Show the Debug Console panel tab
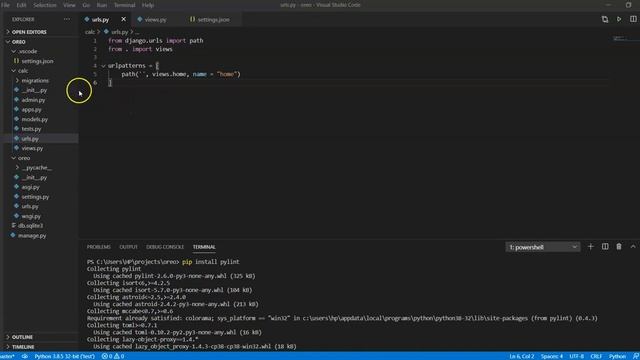Screen dimensions: 640x360 coord(165,247)
